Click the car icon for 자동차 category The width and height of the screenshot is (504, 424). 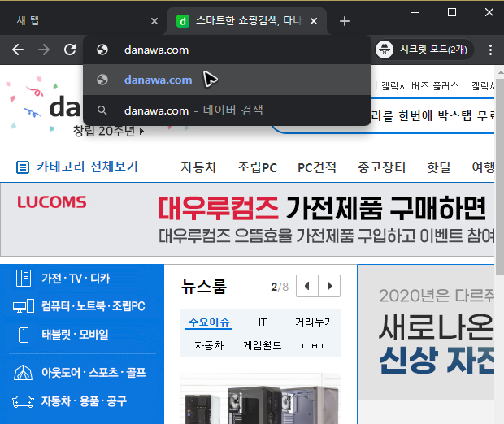click(x=23, y=401)
